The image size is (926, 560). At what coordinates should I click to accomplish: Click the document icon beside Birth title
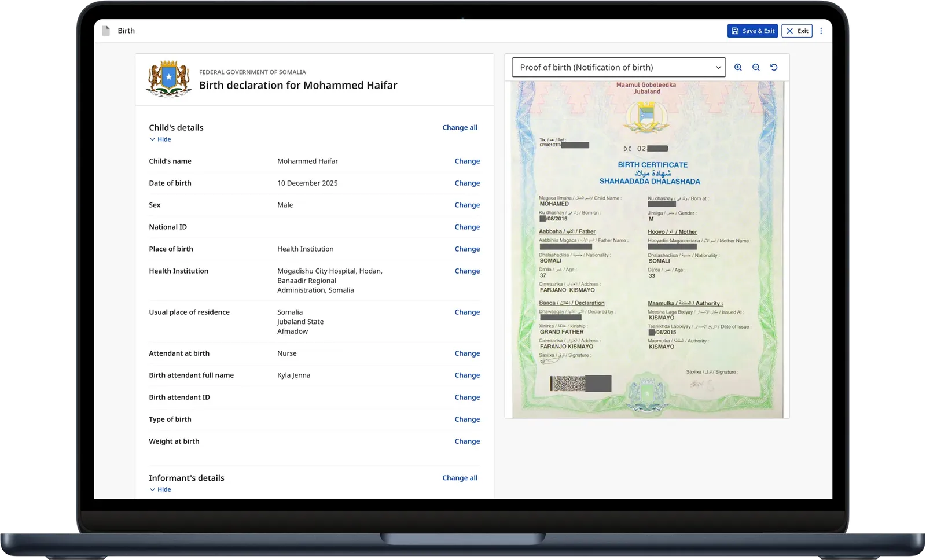coord(106,31)
